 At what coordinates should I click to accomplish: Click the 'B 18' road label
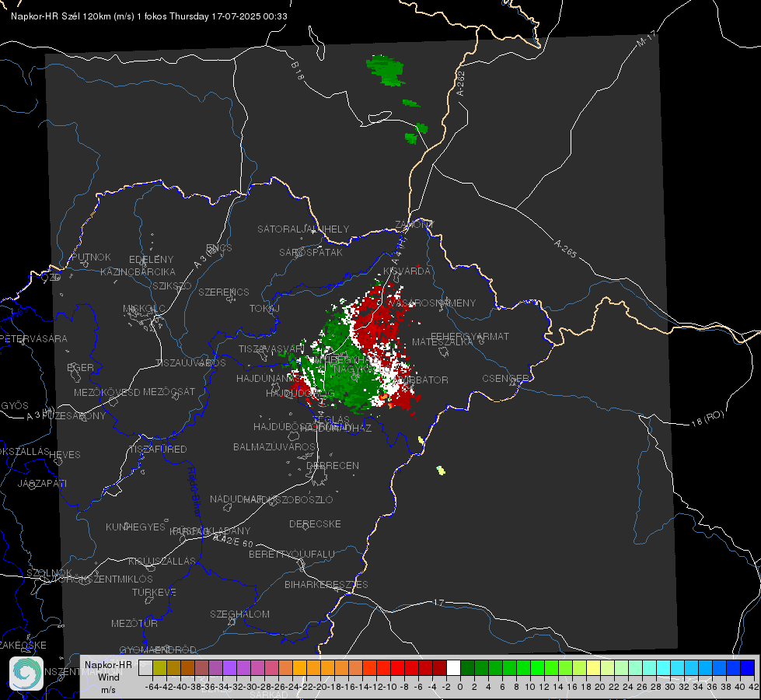point(298,71)
